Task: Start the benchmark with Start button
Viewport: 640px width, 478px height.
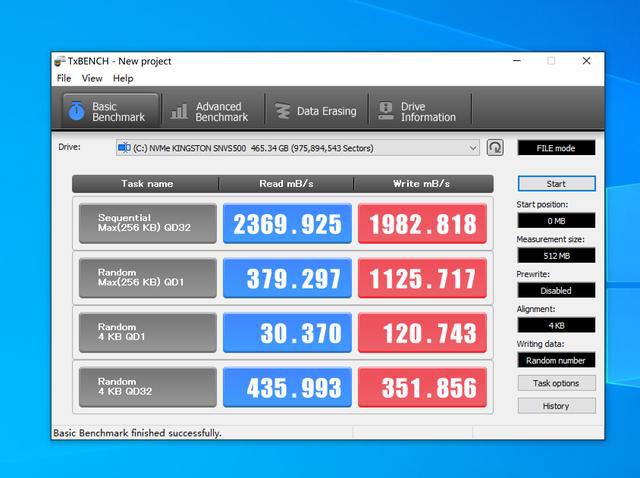Action: pyautogui.click(x=556, y=184)
